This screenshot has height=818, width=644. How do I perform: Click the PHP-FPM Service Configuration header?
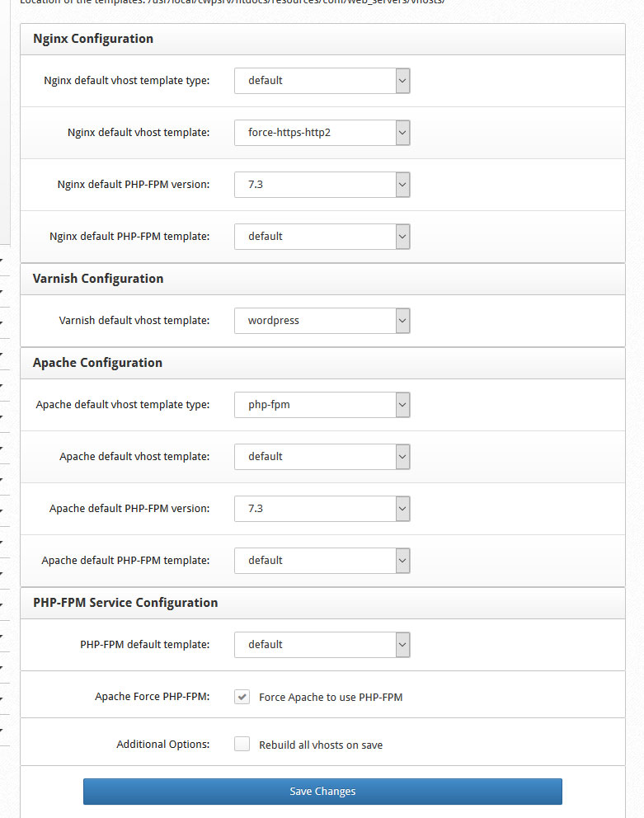click(125, 603)
